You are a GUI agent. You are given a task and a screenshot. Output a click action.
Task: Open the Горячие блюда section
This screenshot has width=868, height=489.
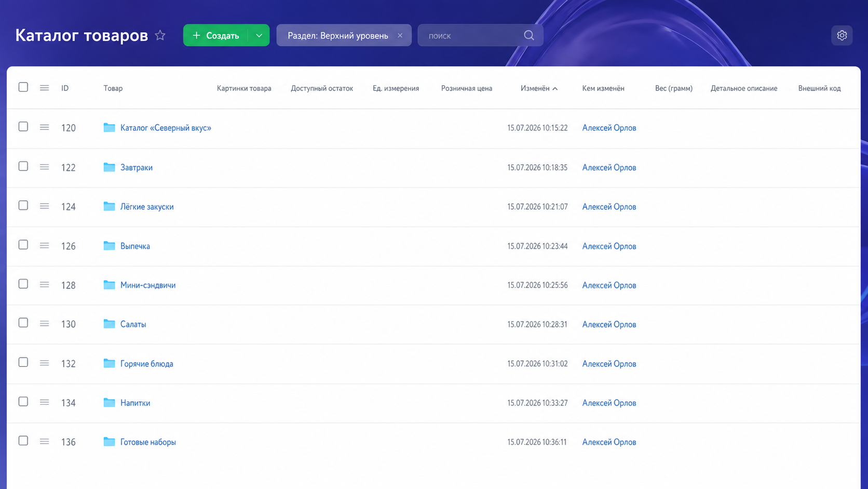(x=147, y=364)
